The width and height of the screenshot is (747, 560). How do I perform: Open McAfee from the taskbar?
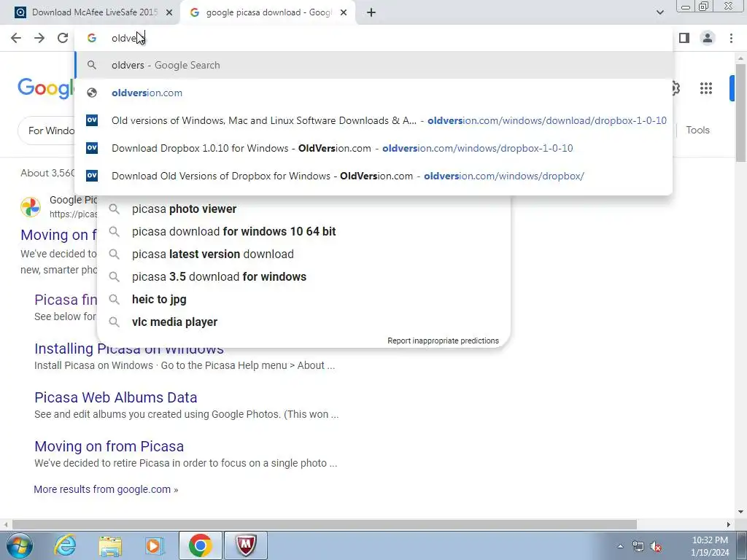click(x=246, y=545)
